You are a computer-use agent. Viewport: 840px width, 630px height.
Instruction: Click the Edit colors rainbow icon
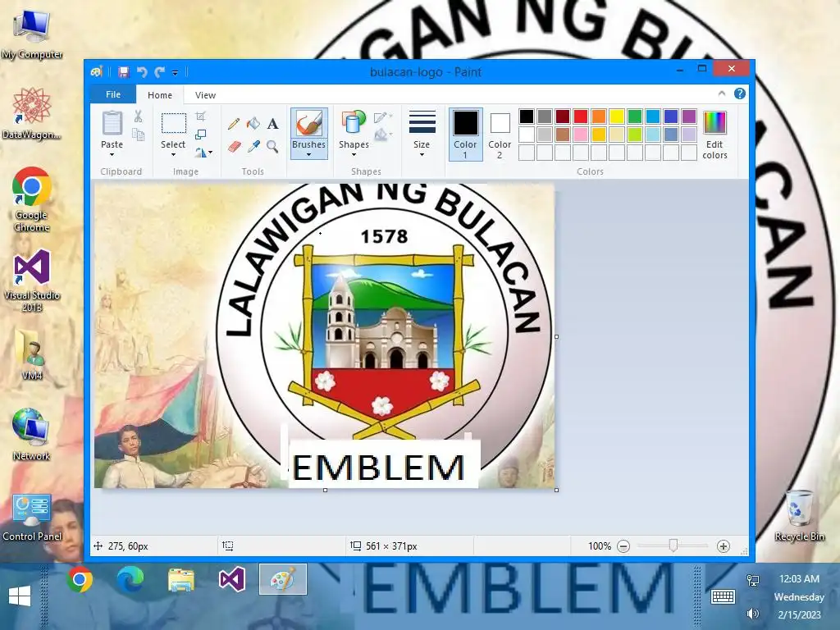click(x=714, y=122)
